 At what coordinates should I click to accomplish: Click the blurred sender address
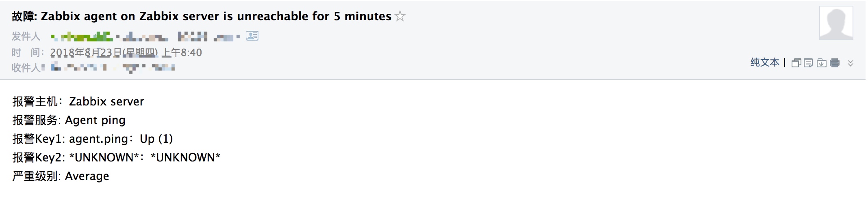point(145,37)
